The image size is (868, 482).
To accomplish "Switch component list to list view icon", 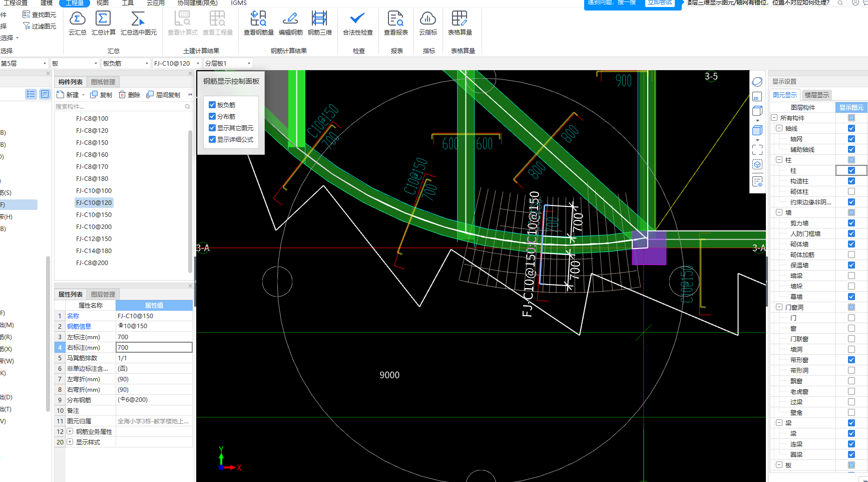I will pyautogui.click(x=31, y=94).
